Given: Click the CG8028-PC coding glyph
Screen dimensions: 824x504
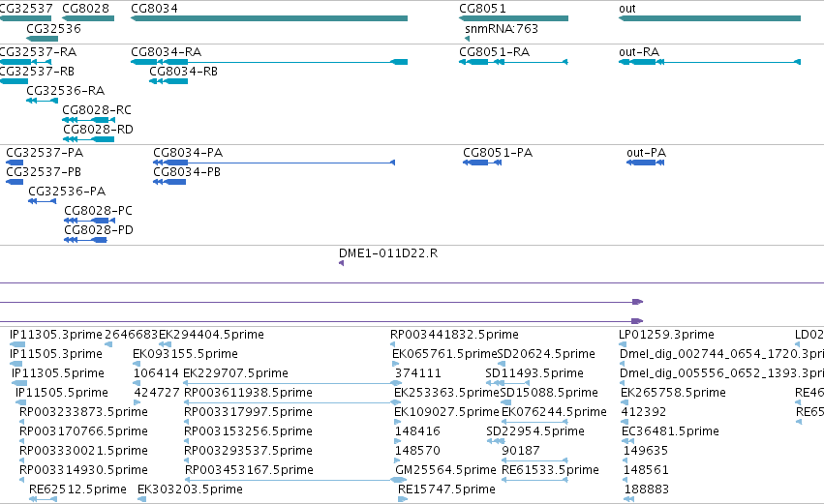Looking at the screenshot, I should point(89,221).
